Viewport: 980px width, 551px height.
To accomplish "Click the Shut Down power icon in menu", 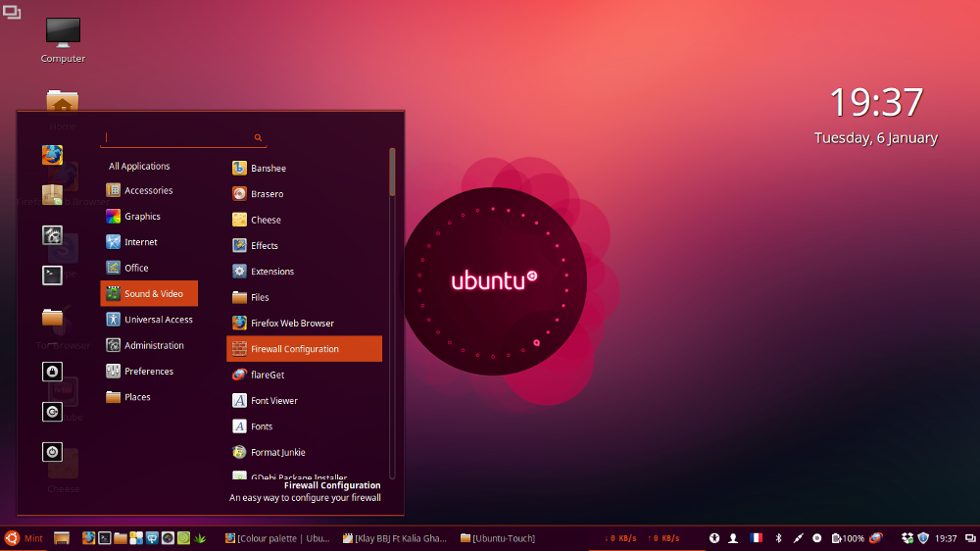I will 53,452.
